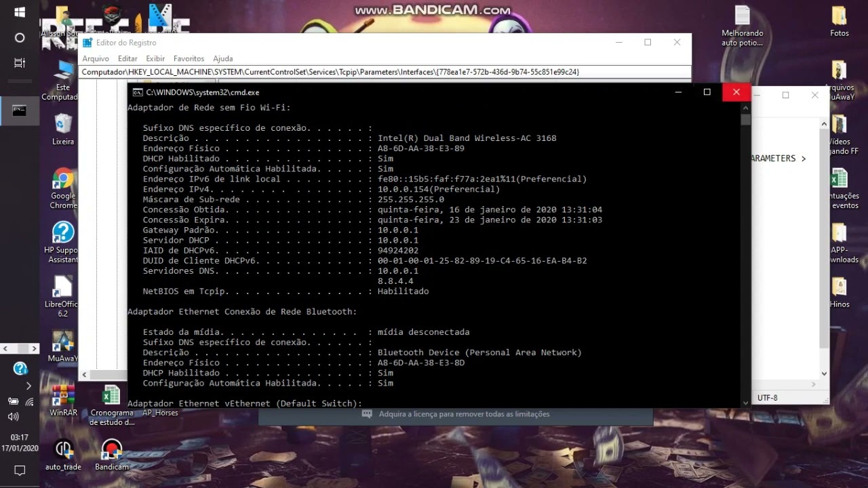The image size is (868, 488).
Task: Open Editar menu in Editor do Registro
Action: 127,59
